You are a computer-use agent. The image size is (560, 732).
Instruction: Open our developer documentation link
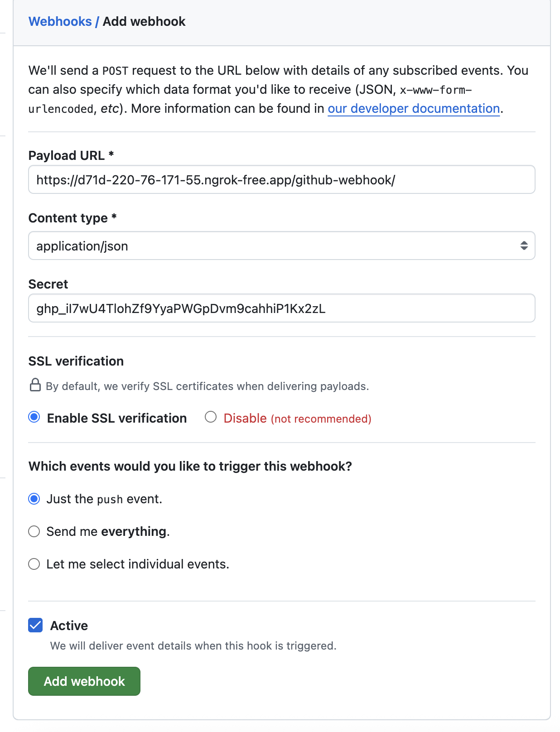tap(414, 108)
